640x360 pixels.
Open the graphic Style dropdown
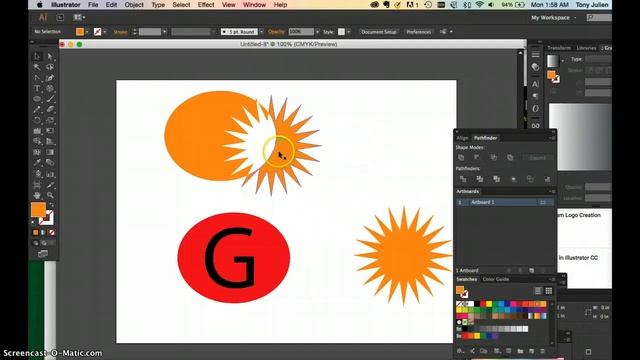(348, 32)
